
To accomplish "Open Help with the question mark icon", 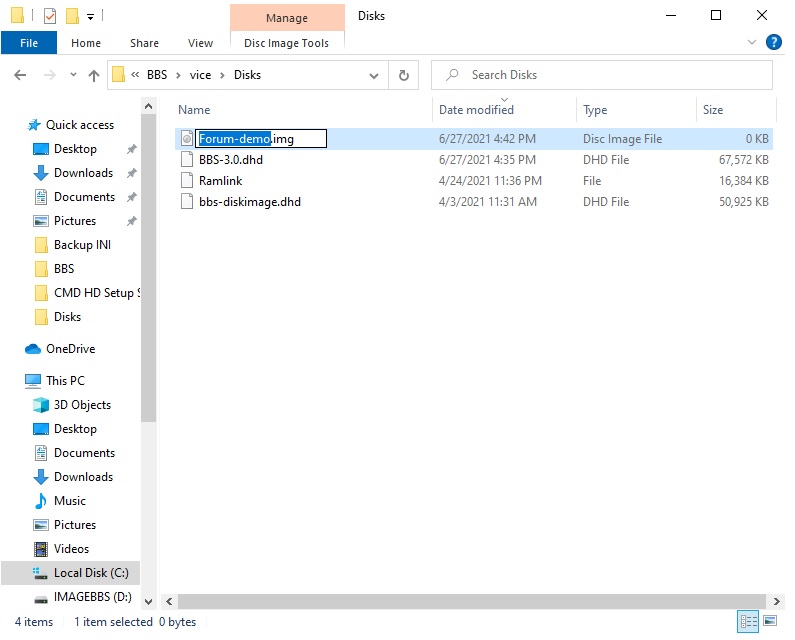I will pos(774,42).
